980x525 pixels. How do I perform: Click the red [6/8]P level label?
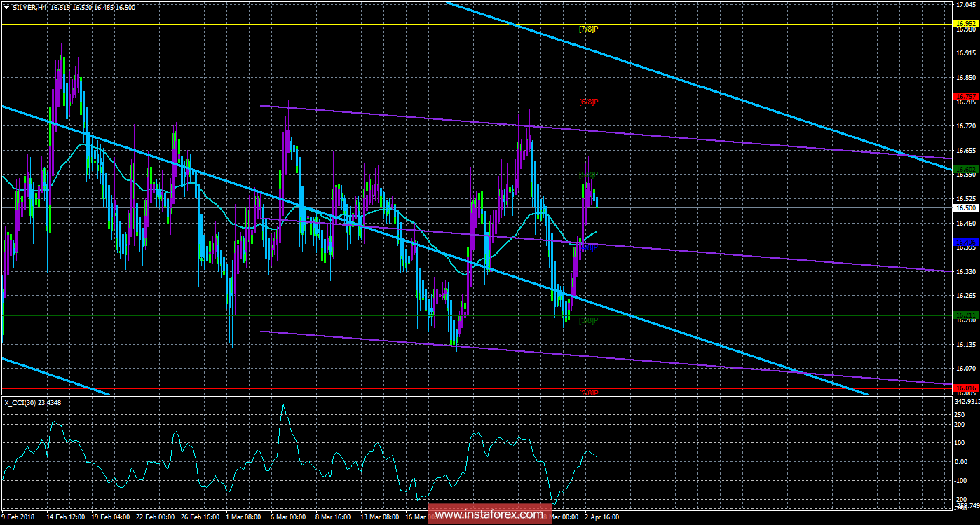pyautogui.click(x=588, y=102)
